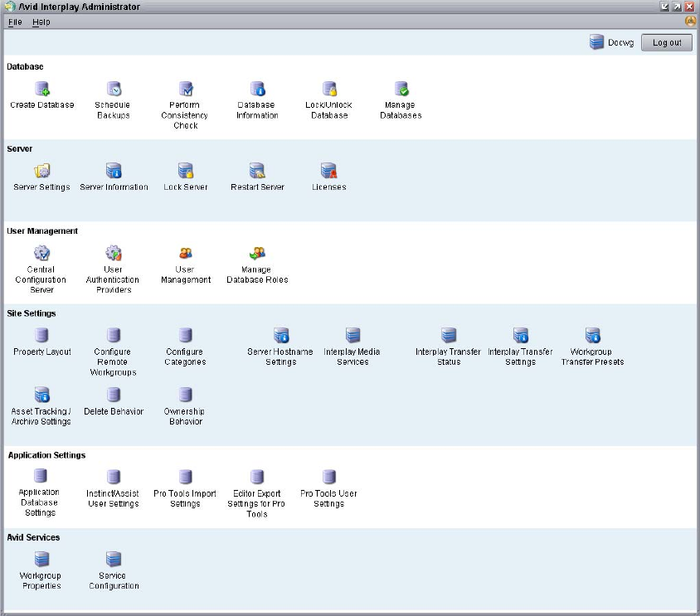Open Service Configuration
This screenshot has width=700, height=616.
point(114,559)
